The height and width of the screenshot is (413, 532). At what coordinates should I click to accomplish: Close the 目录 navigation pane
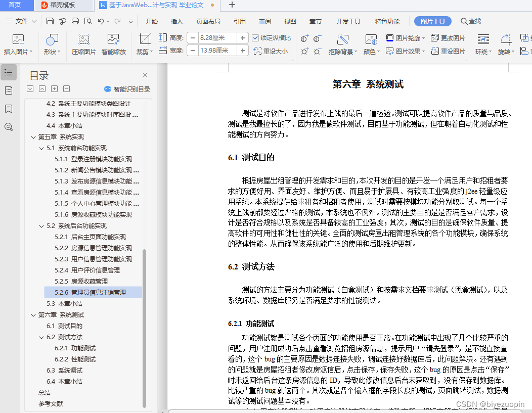point(145,75)
